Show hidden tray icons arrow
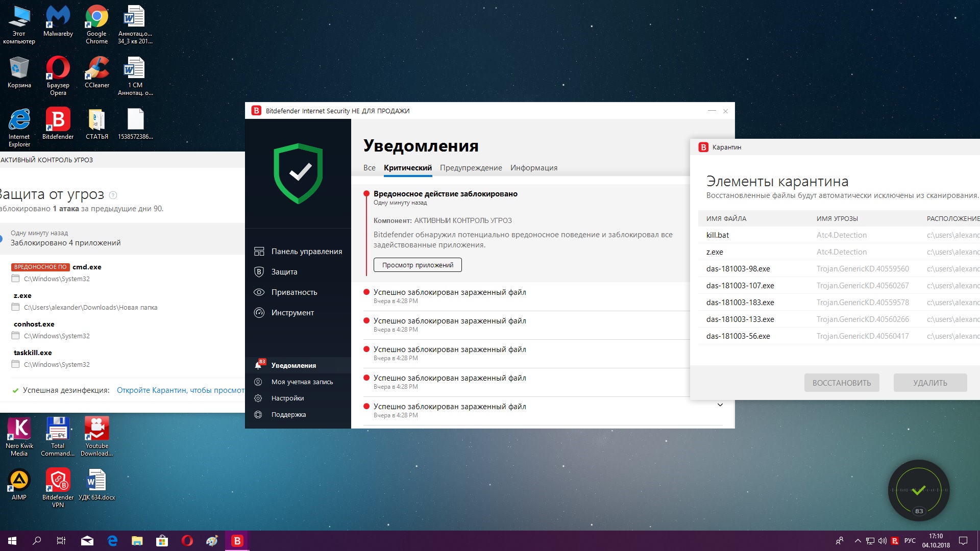The image size is (980, 551). click(858, 541)
